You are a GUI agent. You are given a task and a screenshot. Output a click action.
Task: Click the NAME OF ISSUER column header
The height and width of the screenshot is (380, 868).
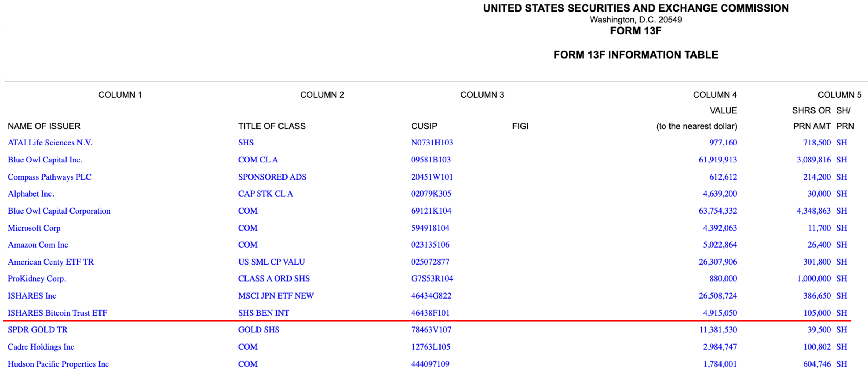(x=44, y=126)
